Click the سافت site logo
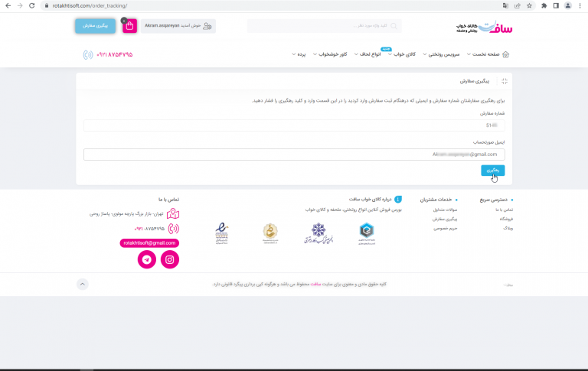Image resolution: width=588 pixels, height=371 pixels. point(484,27)
